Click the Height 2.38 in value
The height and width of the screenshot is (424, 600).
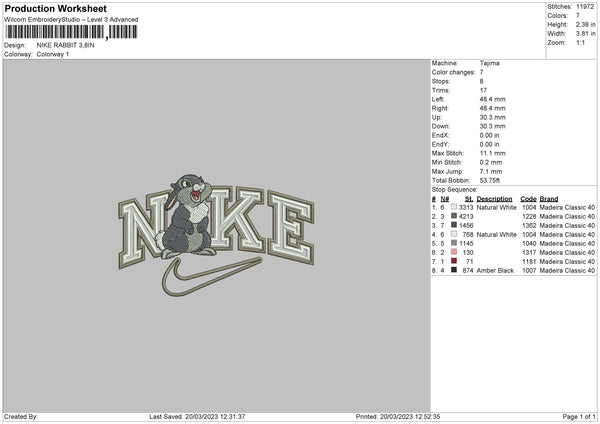pos(585,24)
